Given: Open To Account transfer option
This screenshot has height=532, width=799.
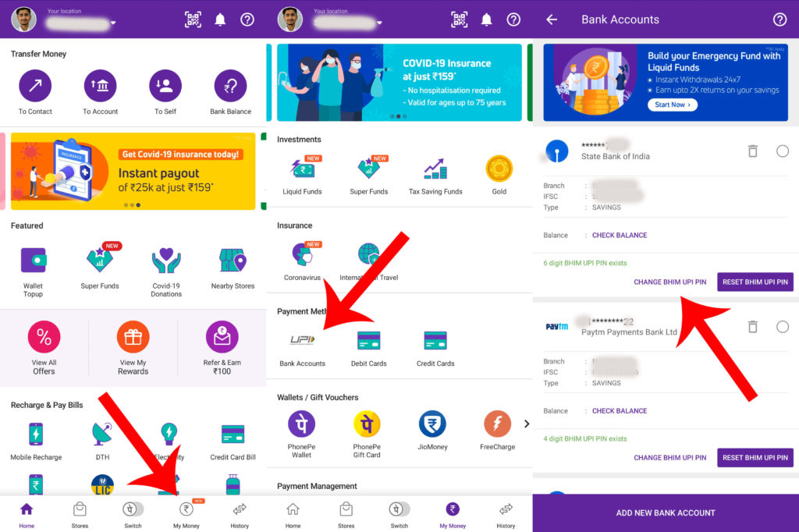Looking at the screenshot, I should click(100, 86).
